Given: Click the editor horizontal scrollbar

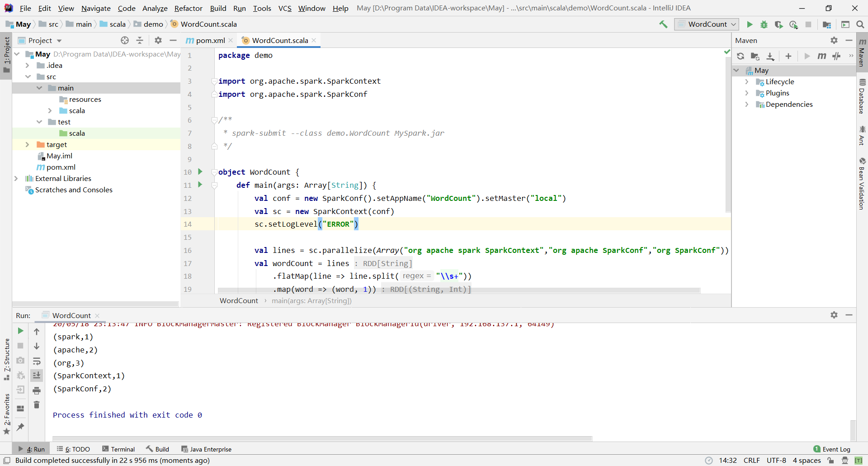Looking at the screenshot, I should tap(459, 290).
